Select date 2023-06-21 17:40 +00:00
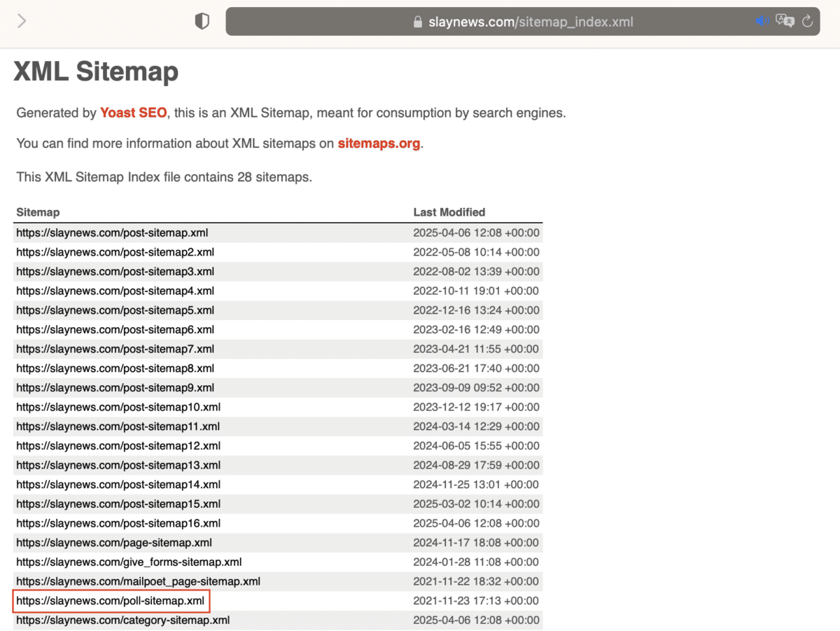This screenshot has width=840, height=631. pos(477,368)
